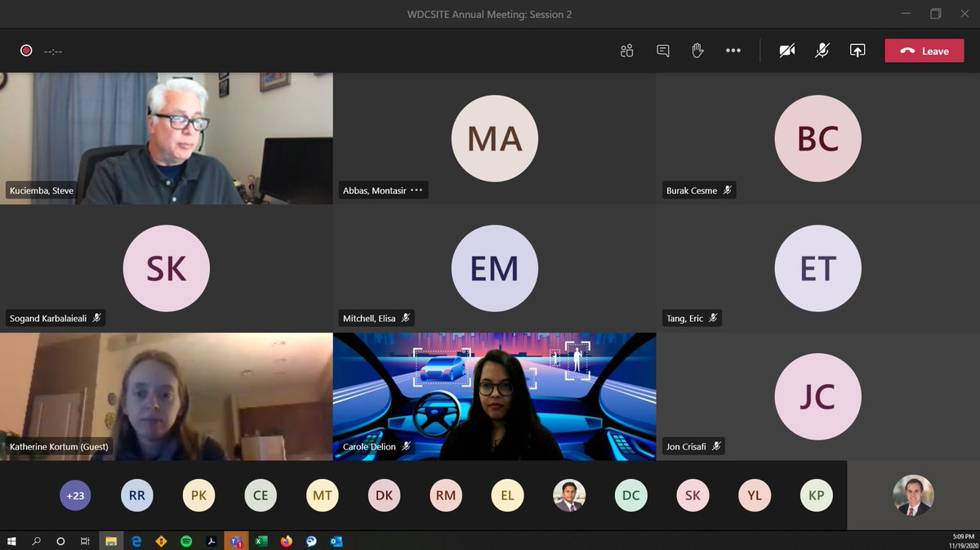Click the MA avatar of Abbas, Montasir
The height and width of the screenshot is (550, 980).
[x=494, y=139]
